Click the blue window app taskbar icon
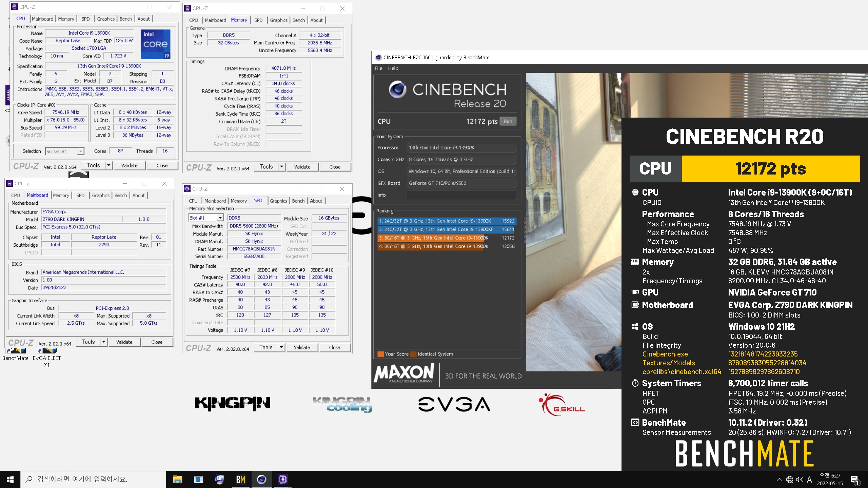The width and height of the screenshot is (868, 488). coord(198,479)
